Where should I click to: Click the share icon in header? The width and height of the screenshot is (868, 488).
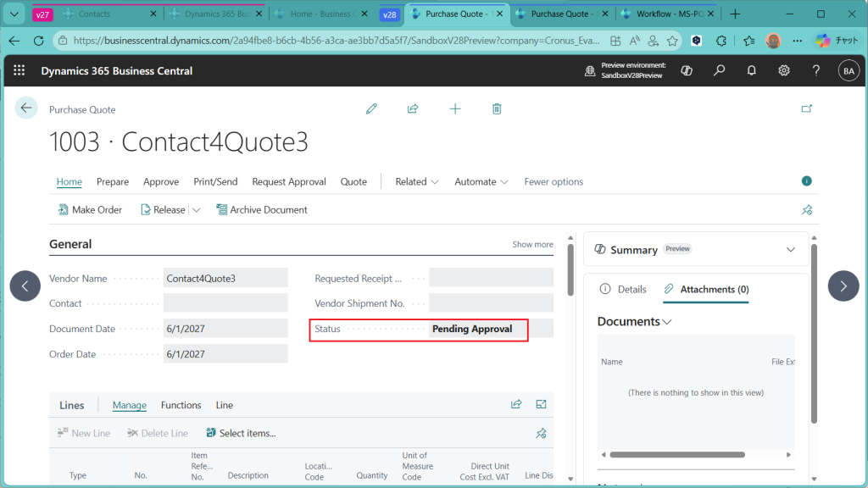(x=413, y=108)
